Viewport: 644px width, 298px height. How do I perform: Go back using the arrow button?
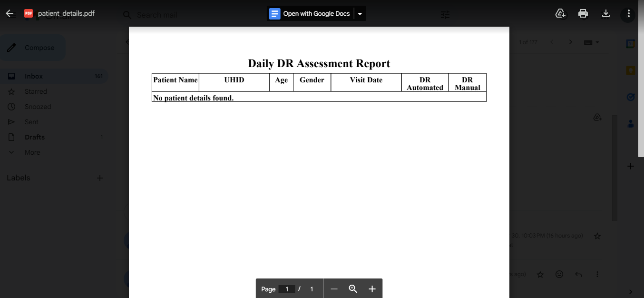(x=10, y=13)
